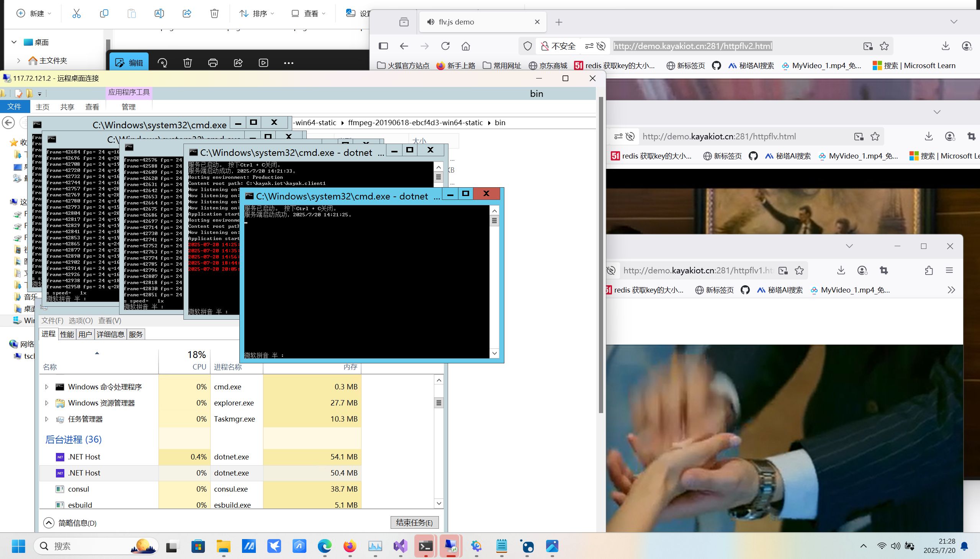
Task: Click the cut scissors icon in Explorer
Action: pyautogui.click(x=77, y=13)
